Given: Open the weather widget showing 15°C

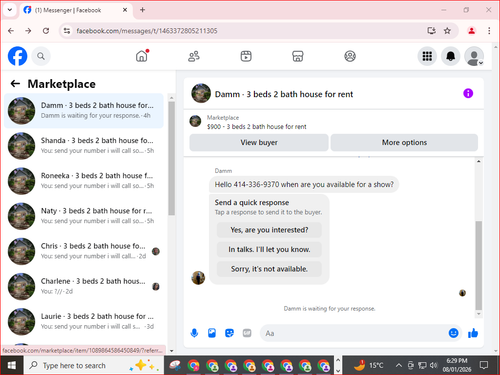Looking at the screenshot, I should click(369, 365).
